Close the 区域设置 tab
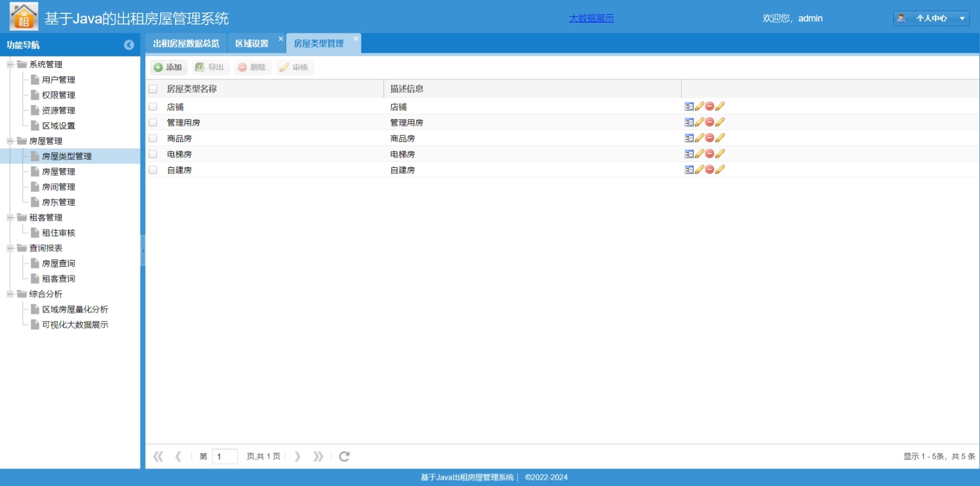The height and width of the screenshot is (486, 980). (281, 38)
